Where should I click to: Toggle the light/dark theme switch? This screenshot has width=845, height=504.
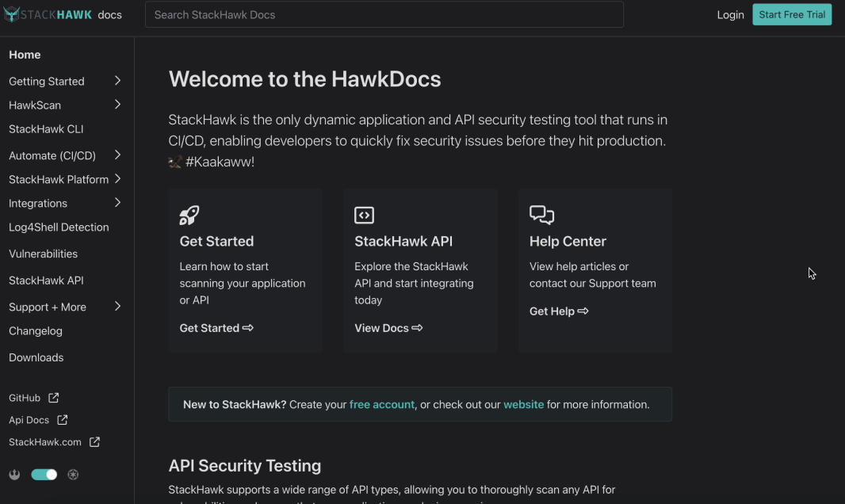pos(44,475)
